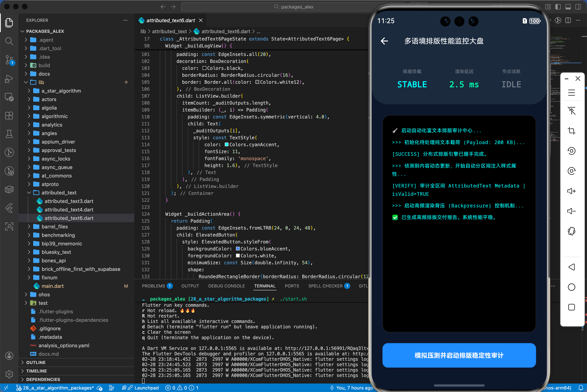Expand the OUTLINE section

pos(36,362)
